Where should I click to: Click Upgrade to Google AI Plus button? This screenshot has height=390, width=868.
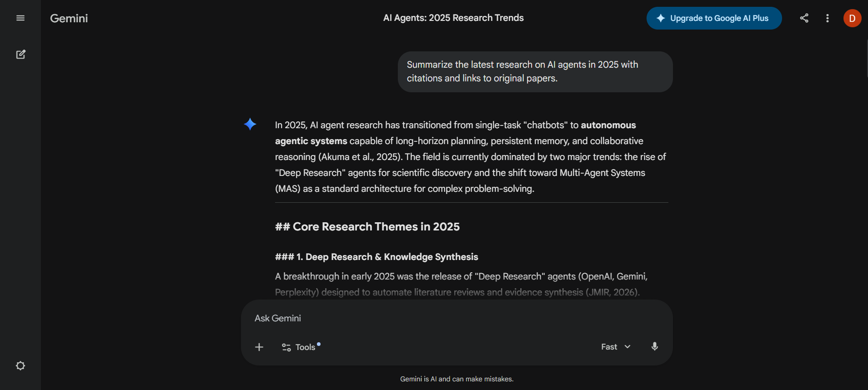[714, 18]
